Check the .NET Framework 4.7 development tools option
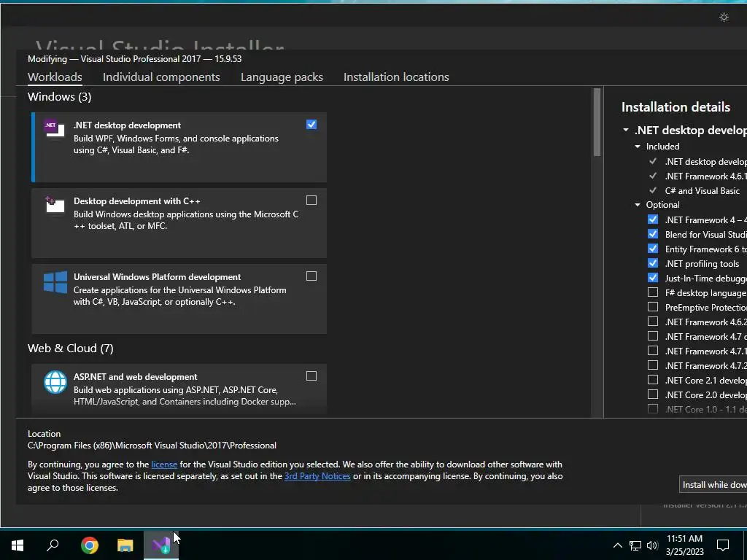The width and height of the screenshot is (747, 560). 653,336
